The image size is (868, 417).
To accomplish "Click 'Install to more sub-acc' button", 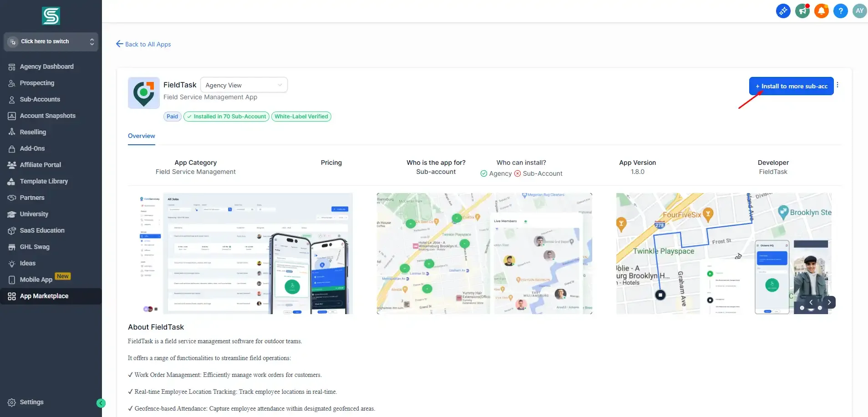I will pyautogui.click(x=791, y=86).
